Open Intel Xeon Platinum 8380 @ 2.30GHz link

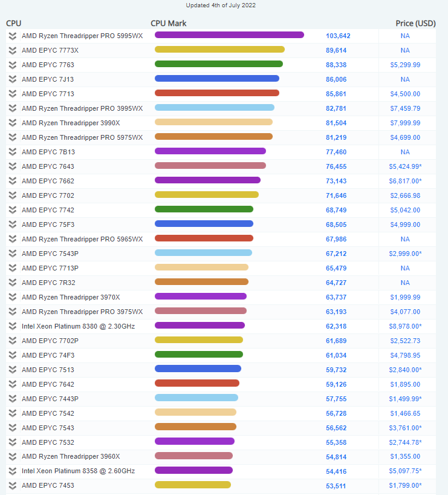78,326
